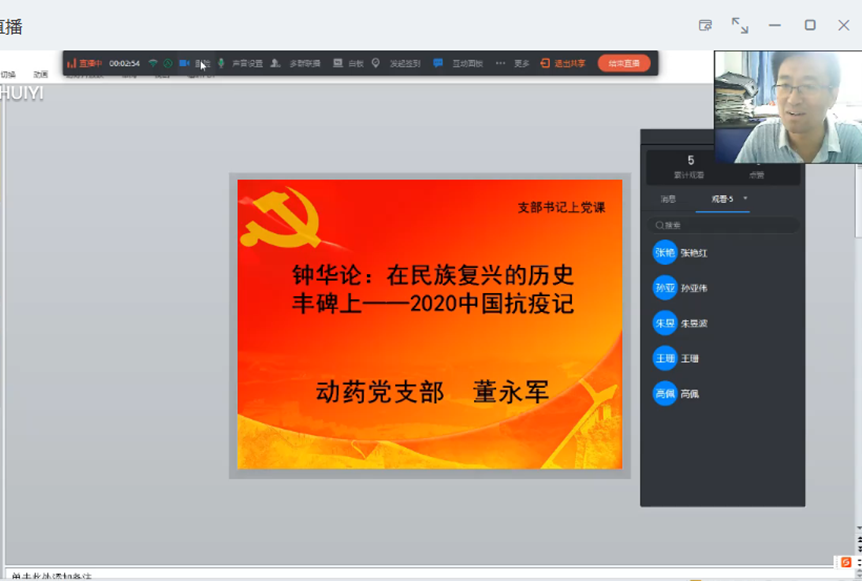Viewport: 862px width, 581px height.
Task: Click 王珊's blue avatar
Action: tap(665, 358)
